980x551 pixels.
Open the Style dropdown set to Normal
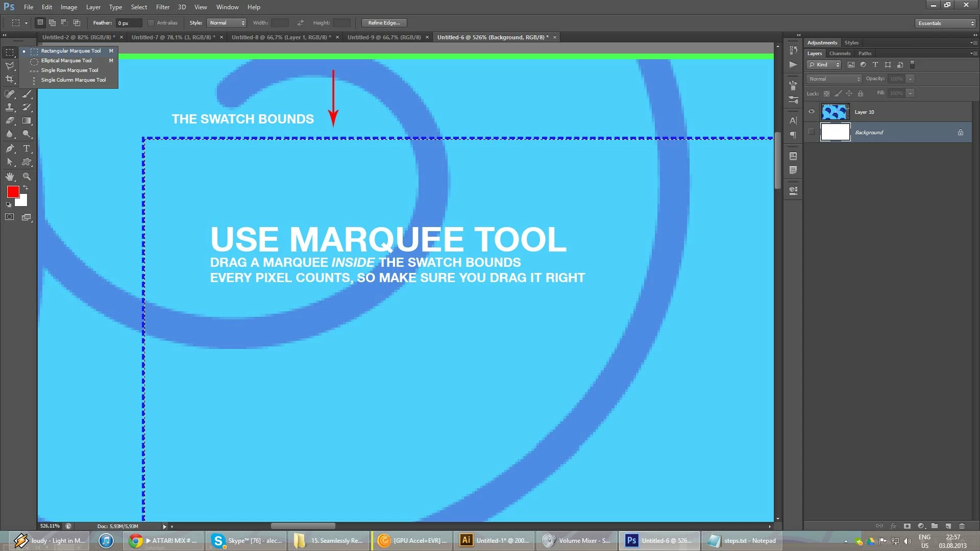pos(227,23)
